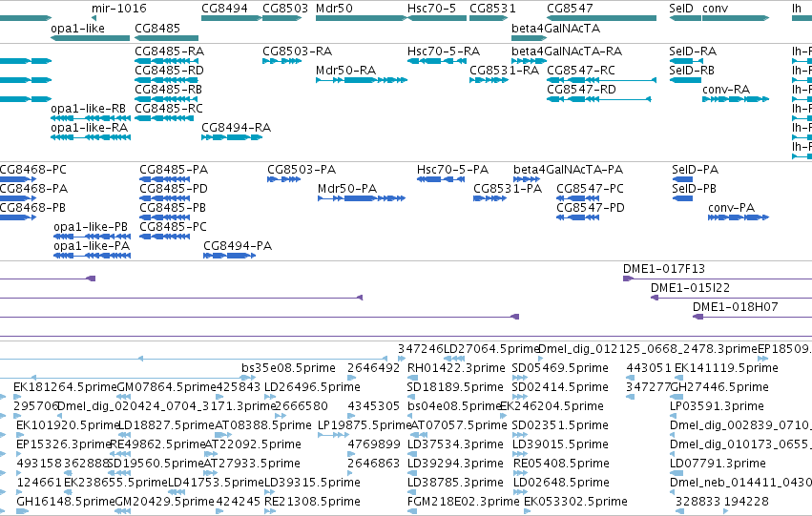Click EST LD26496.5prime label
Image resolution: width=812 pixels, height=516 pixels.
click(x=312, y=387)
